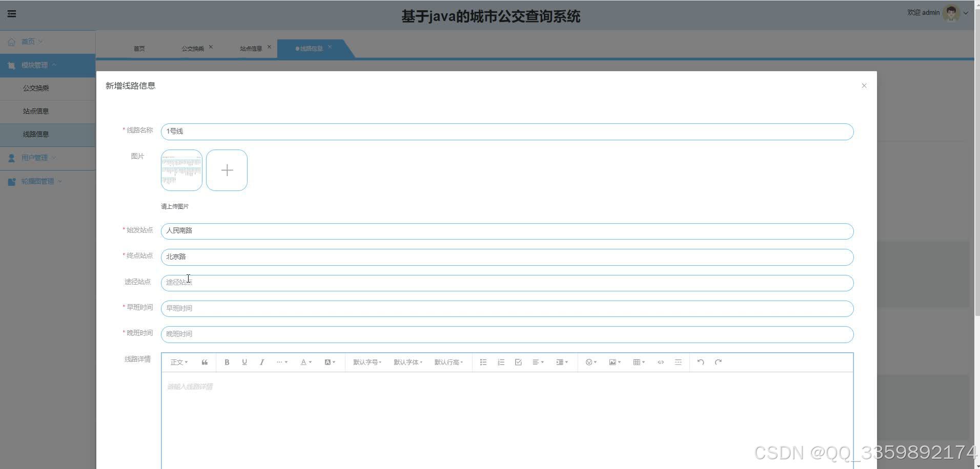Focus the 终点站点 input field

tap(507, 257)
